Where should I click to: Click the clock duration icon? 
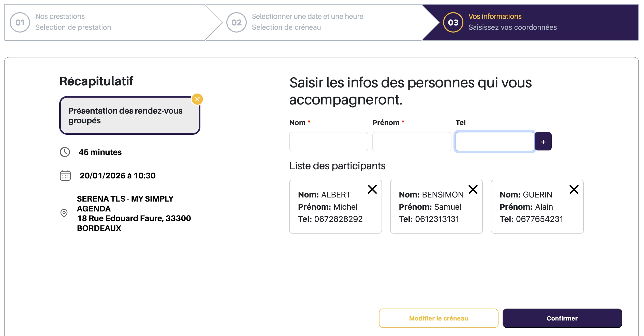(x=65, y=152)
